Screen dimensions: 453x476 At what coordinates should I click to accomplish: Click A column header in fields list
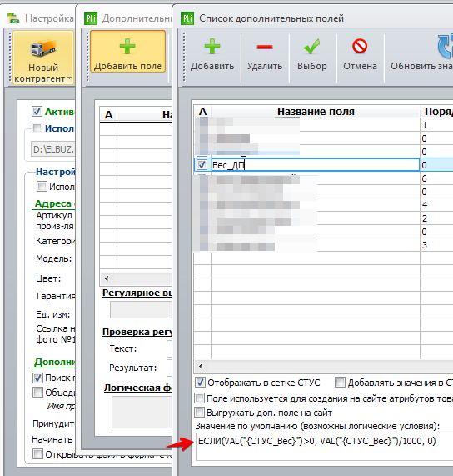coord(202,112)
